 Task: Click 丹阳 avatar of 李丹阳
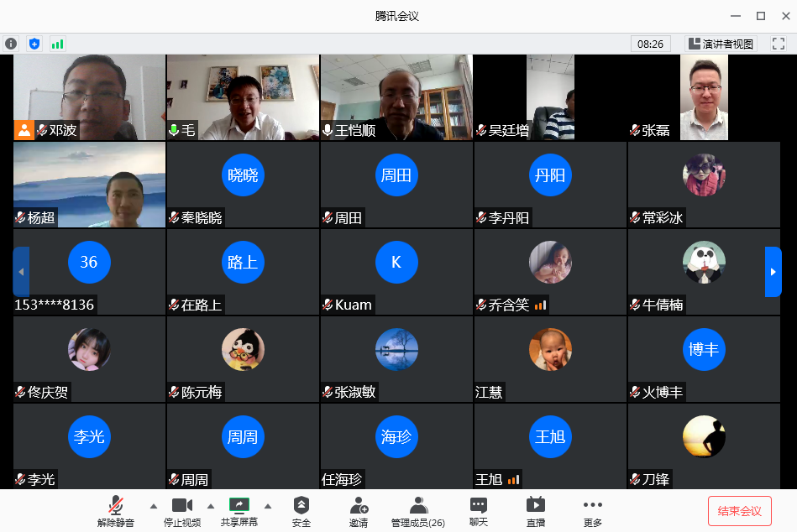(550, 175)
